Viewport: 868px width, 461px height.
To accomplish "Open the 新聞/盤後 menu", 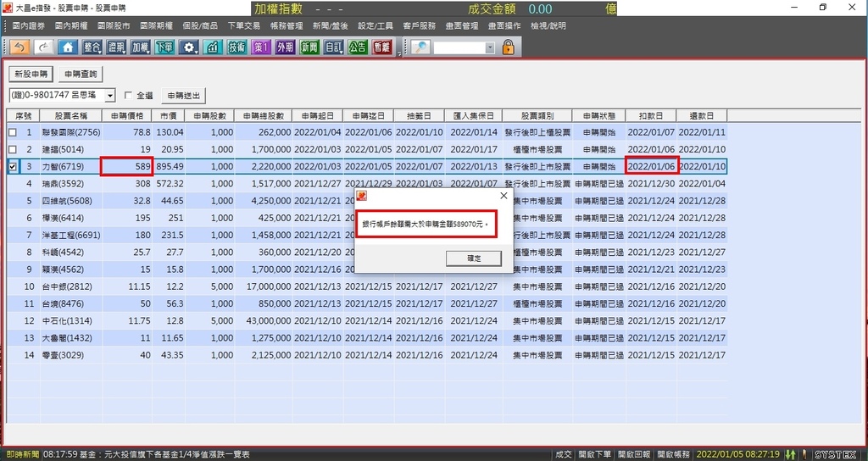I will (x=331, y=25).
